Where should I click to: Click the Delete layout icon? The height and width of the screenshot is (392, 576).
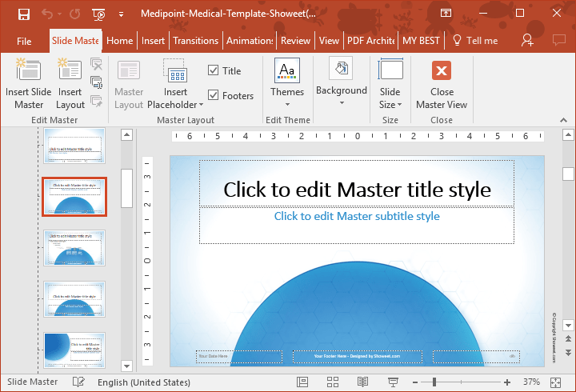[x=97, y=64]
